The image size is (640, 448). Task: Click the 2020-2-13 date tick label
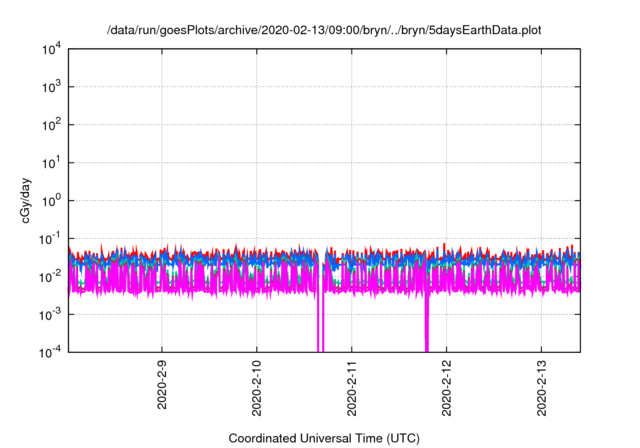pos(541,388)
